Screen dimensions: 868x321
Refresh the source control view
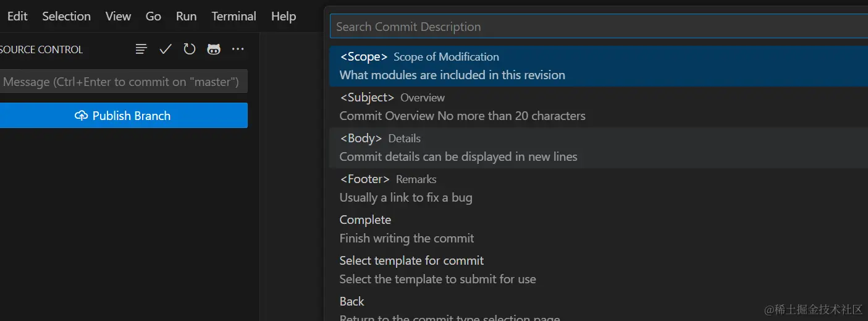click(190, 49)
